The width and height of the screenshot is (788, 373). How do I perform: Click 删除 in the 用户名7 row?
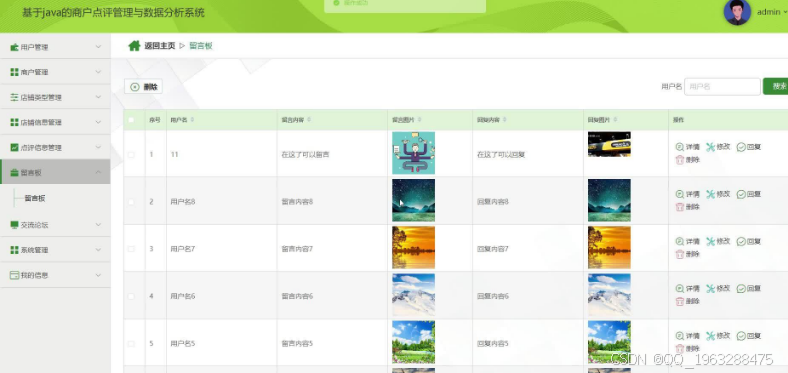pos(687,254)
